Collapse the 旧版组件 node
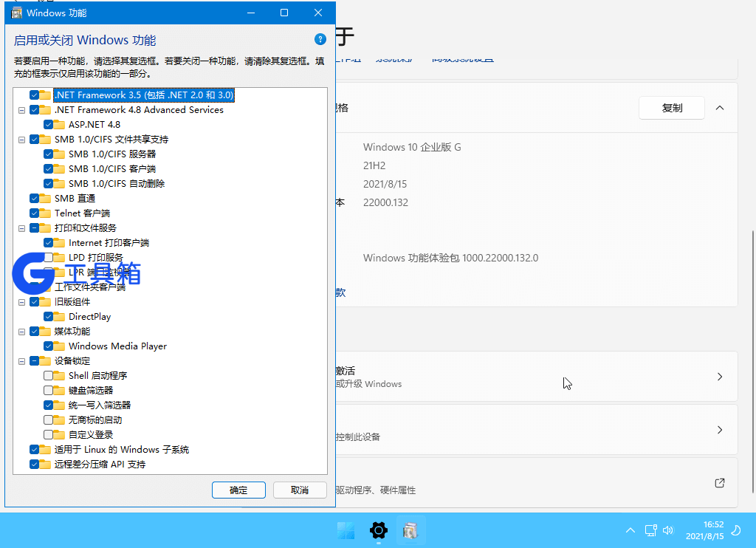This screenshot has width=756, height=548. [x=21, y=302]
